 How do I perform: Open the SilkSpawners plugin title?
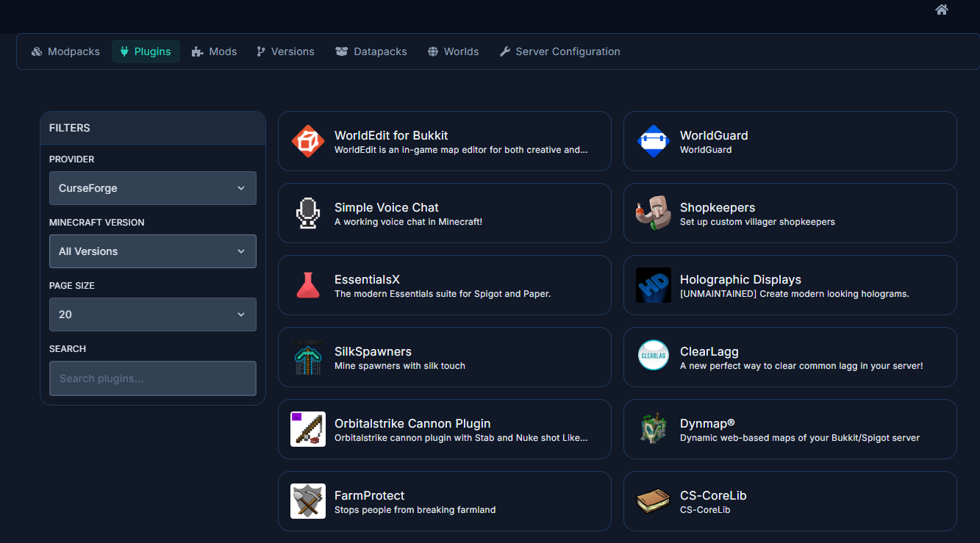point(373,351)
